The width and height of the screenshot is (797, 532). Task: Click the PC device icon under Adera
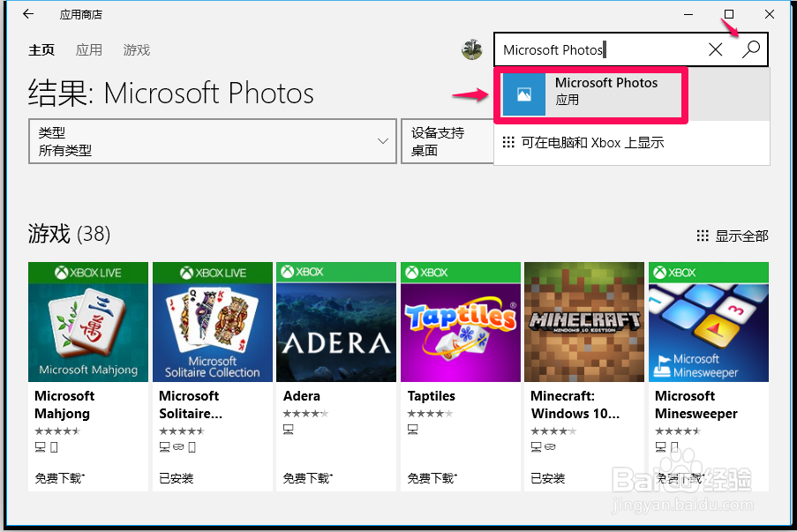(x=289, y=430)
